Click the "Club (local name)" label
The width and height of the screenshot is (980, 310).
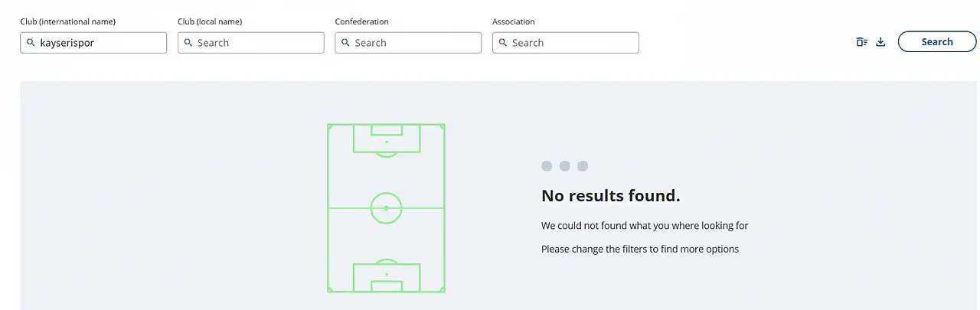click(215, 21)
